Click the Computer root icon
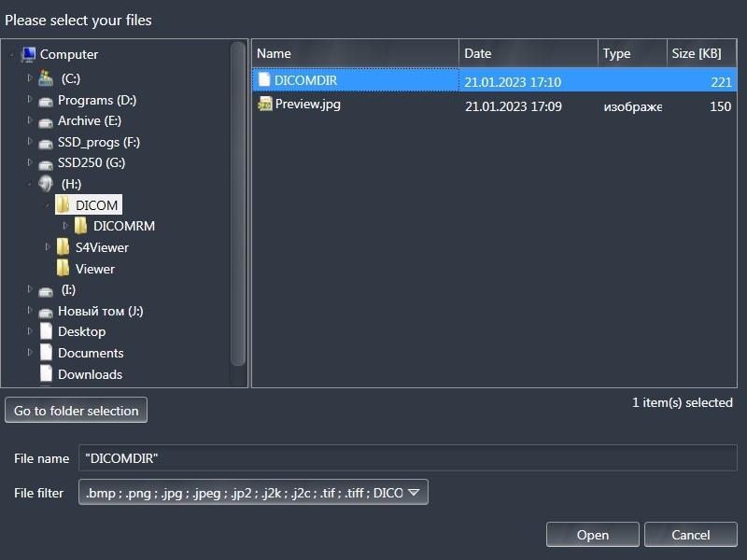This screenshot has width=747, height=560. pos(28,54)
